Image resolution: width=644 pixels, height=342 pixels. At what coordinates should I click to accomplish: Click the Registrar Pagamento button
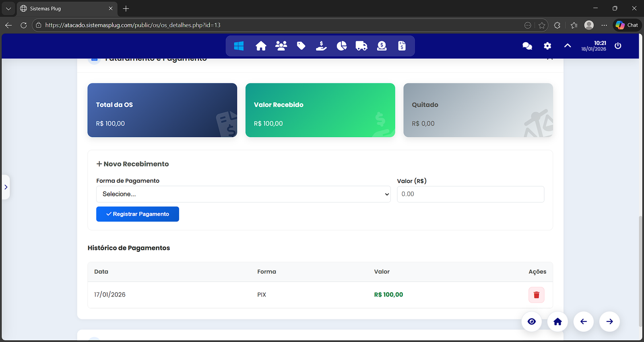tap(138, 214)
